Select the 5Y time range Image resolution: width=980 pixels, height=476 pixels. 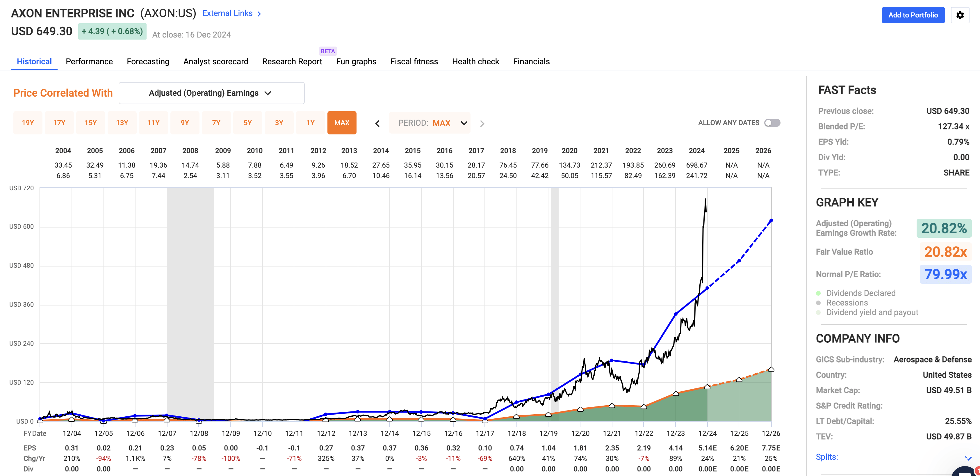248,122
